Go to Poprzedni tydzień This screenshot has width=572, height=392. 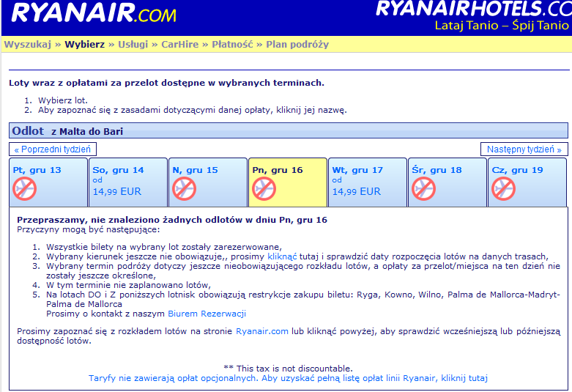(x=53, y=149)
